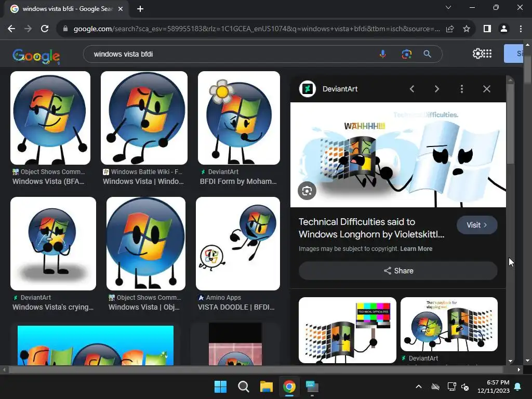Open the preview panel's more options menu

coord(461,89)
